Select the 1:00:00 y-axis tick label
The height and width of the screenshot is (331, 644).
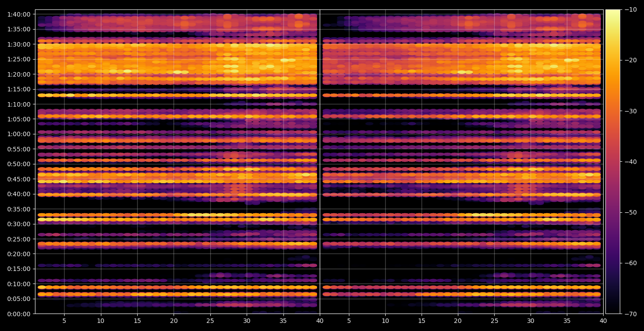coord(19,134)
